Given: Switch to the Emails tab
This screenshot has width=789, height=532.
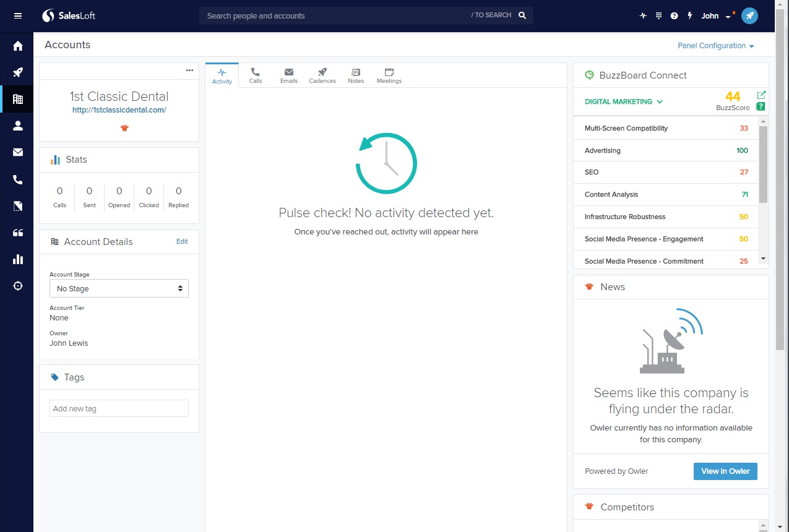Looking at the screenshot, I should coord(289,75).
